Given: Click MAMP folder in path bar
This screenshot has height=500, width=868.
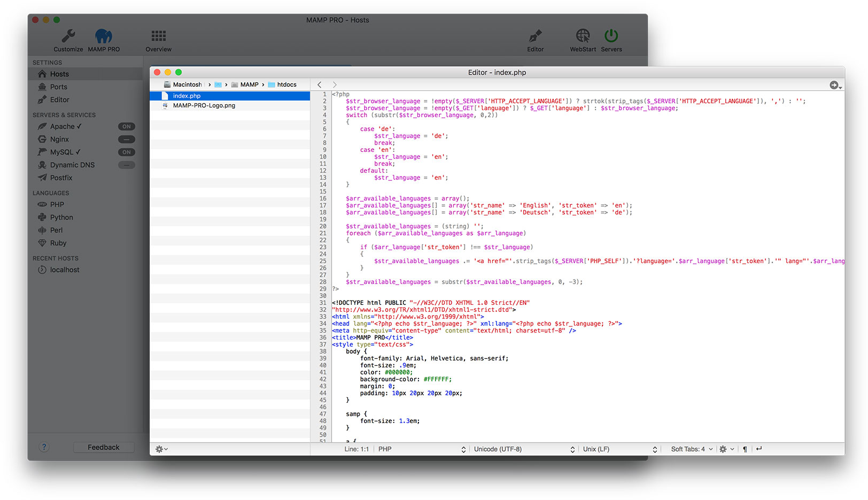Looking at the screenshot, I should pyautogui.click(x=245, y=84).
